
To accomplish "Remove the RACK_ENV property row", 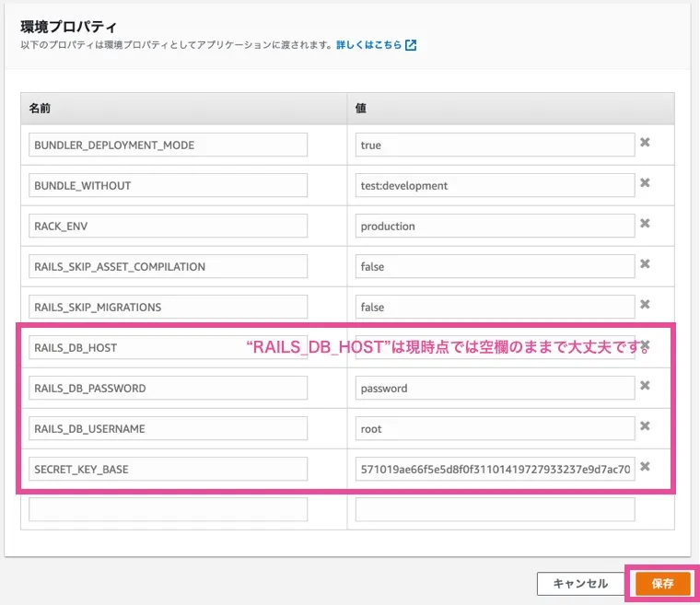I will click(x=645, y=223).
